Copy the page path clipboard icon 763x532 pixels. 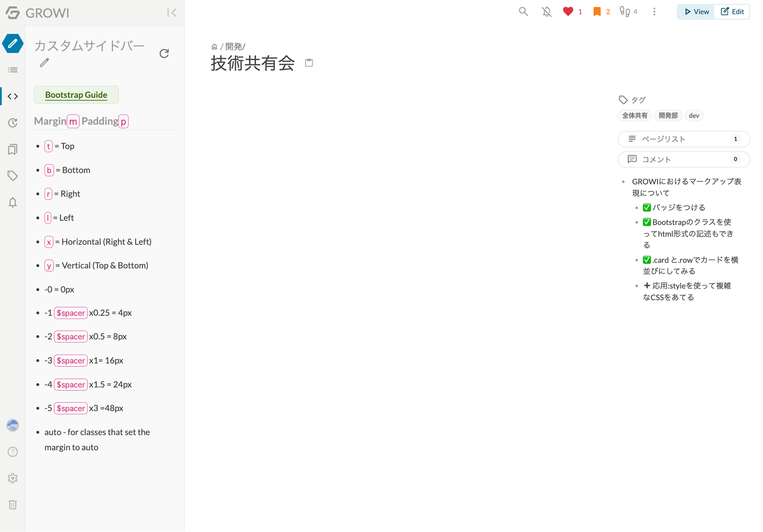point(309,63)
